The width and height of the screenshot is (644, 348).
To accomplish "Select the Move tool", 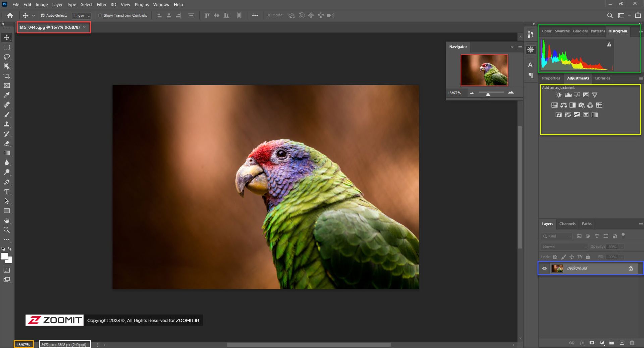I will 7,38.
